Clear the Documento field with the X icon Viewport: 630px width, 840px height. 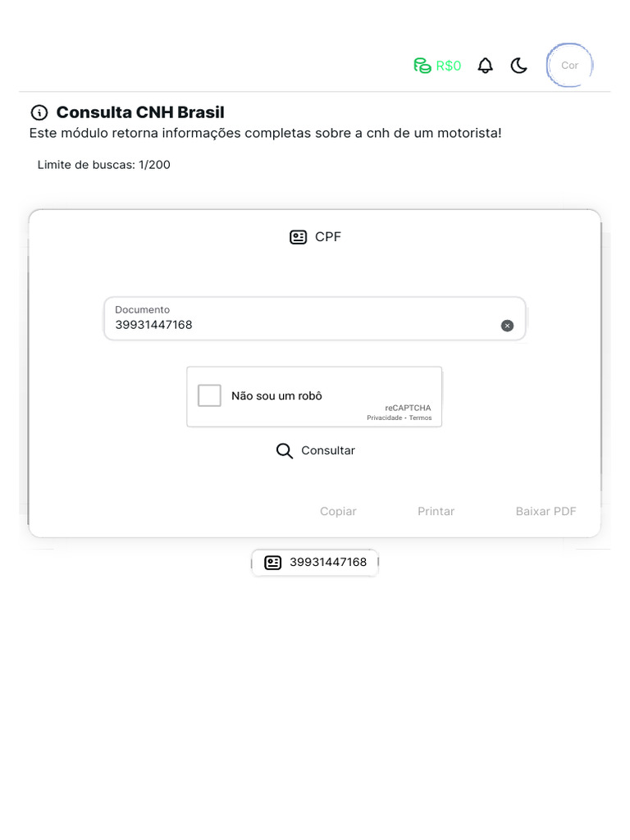(x=507, y=326)
